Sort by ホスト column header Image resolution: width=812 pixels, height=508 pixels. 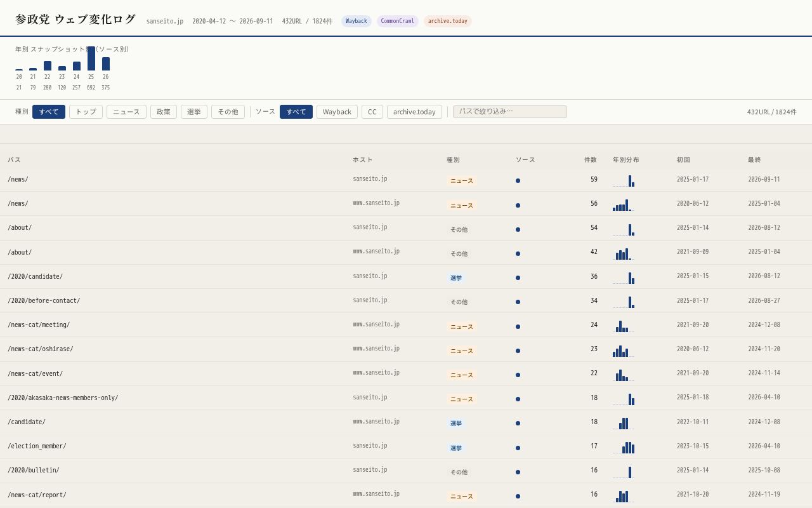tap(363, 160)
